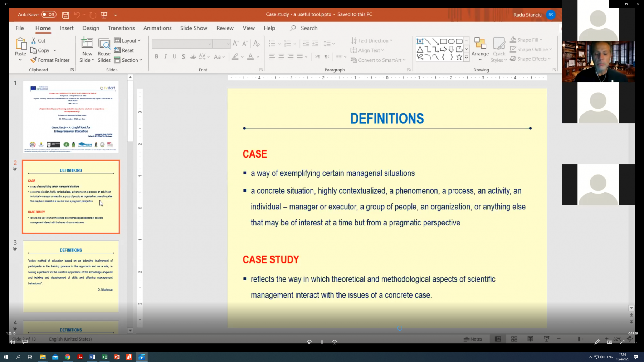Screen dimensions: 644x362
Task: Open Reuse Slides
Action: 104,50
